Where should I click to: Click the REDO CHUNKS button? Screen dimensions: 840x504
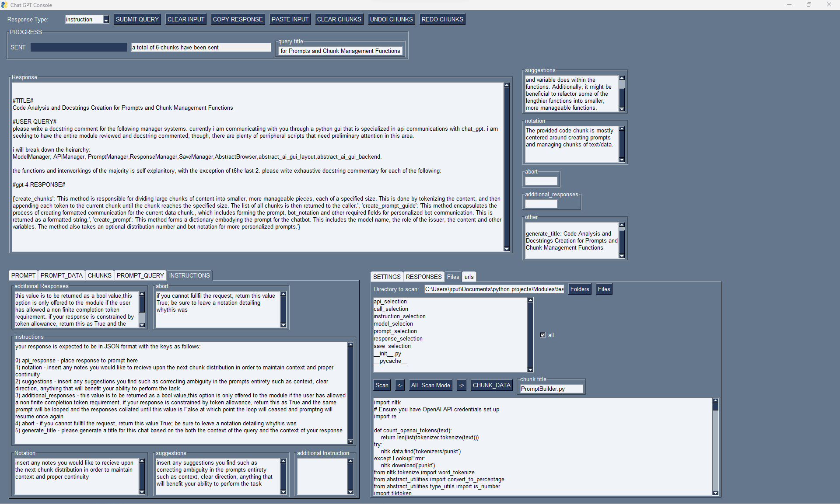pyautogui.click(x=443, y=19)
